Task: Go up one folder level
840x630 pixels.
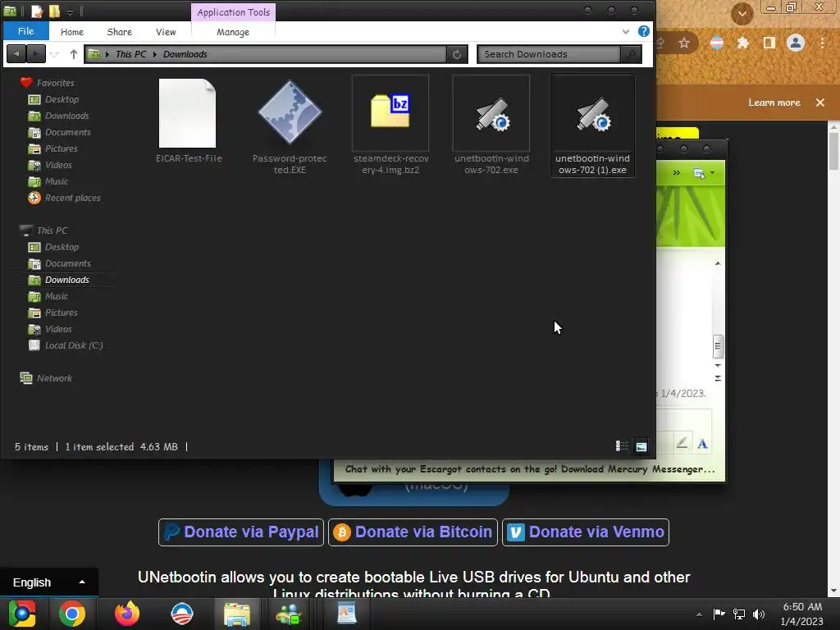Action: 73,53
